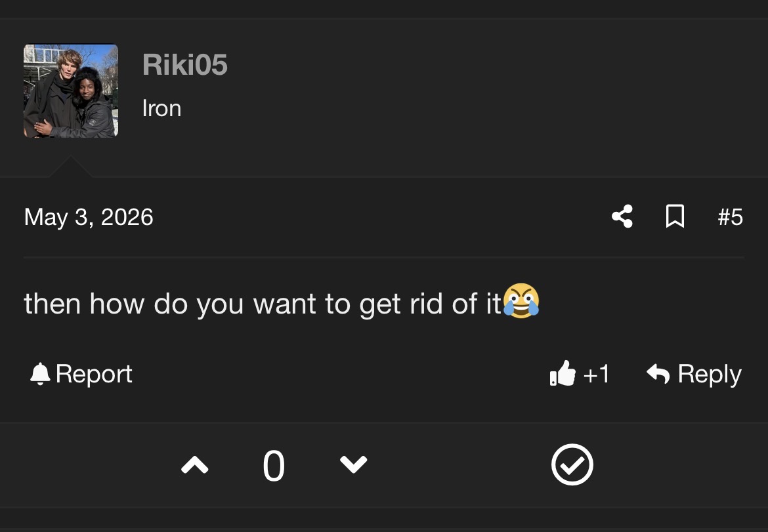Open the Riki05 user profile name
Viewport: 768px width, 532px height.
coord(184,64)
